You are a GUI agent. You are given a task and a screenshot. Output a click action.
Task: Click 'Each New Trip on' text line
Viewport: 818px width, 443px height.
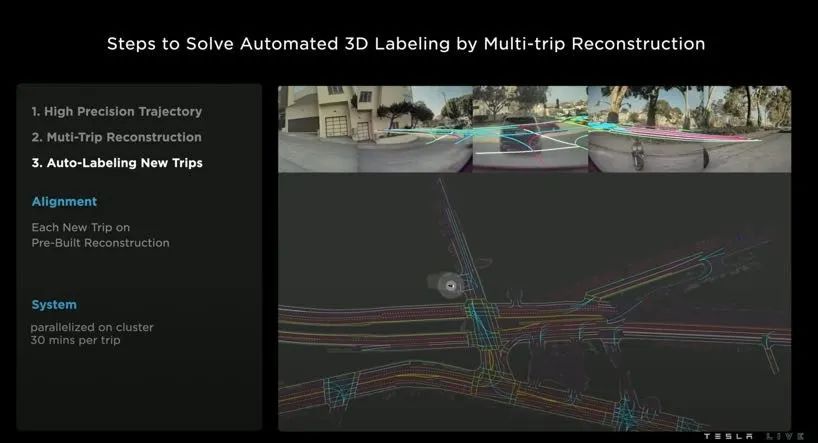coord(80,228)
